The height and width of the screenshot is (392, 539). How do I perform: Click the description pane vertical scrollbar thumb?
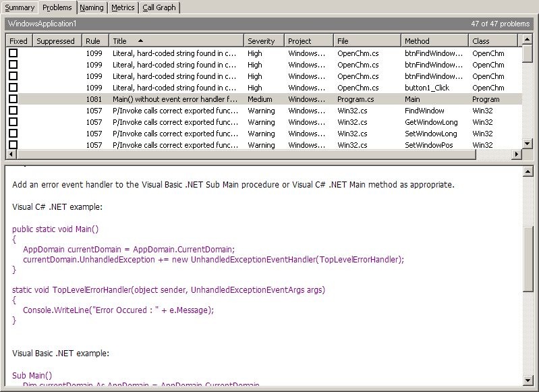528,260
